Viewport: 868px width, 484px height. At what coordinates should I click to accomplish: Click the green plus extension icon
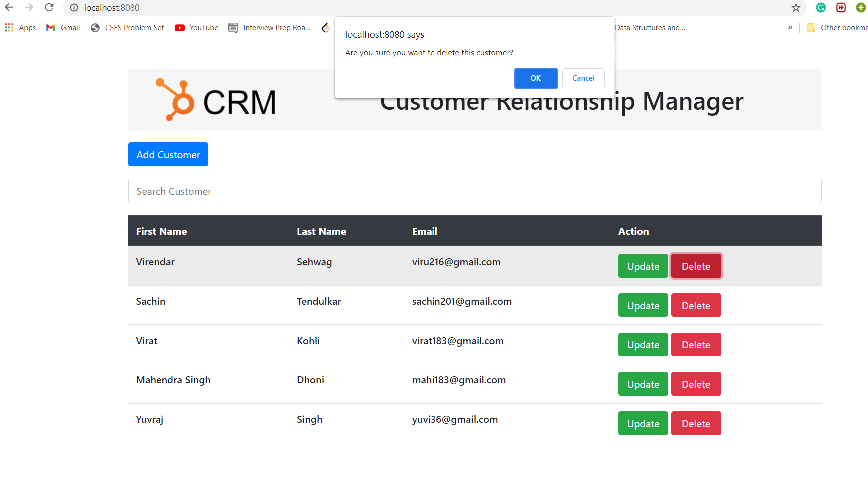(x=861, y=8)
